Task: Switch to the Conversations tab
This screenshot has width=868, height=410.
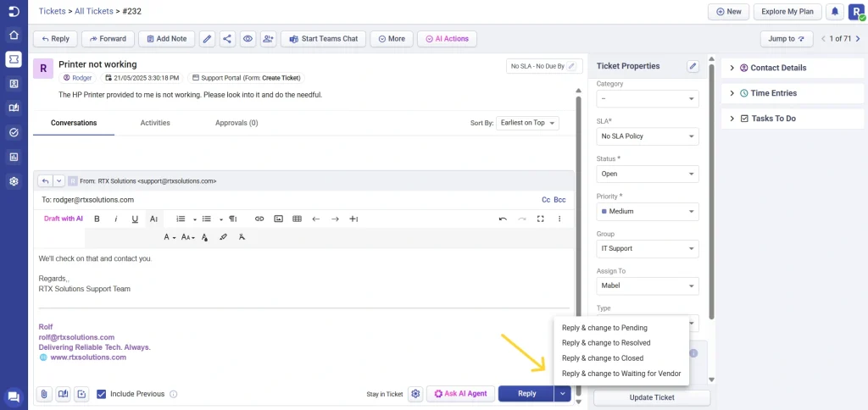Action: pyautogui.click(x=74, y=123)
